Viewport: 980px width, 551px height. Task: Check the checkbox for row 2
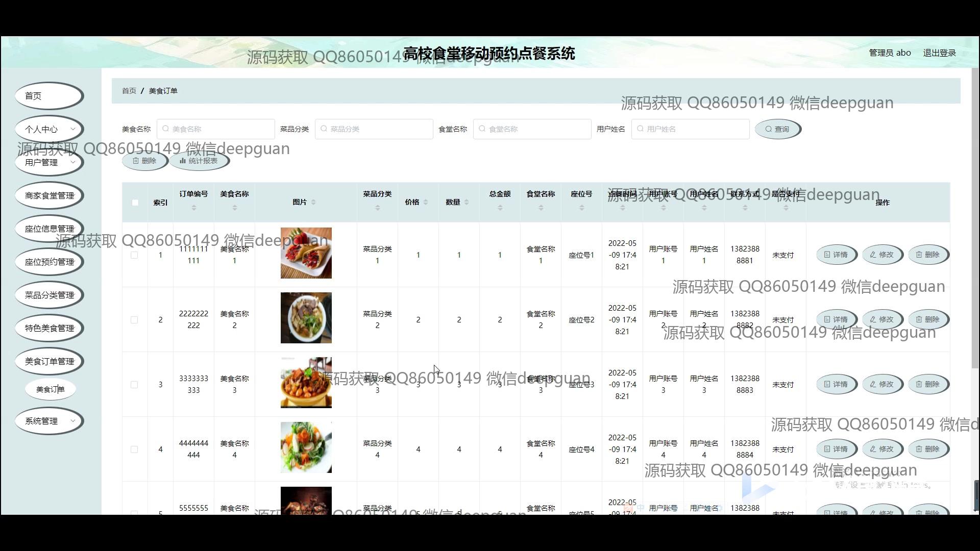pos(134,320)
